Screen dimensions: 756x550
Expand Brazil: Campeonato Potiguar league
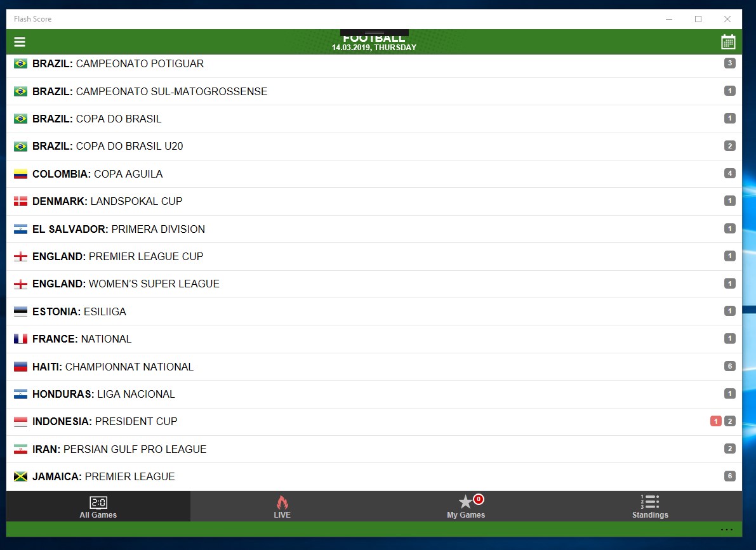tap(374, 63)
